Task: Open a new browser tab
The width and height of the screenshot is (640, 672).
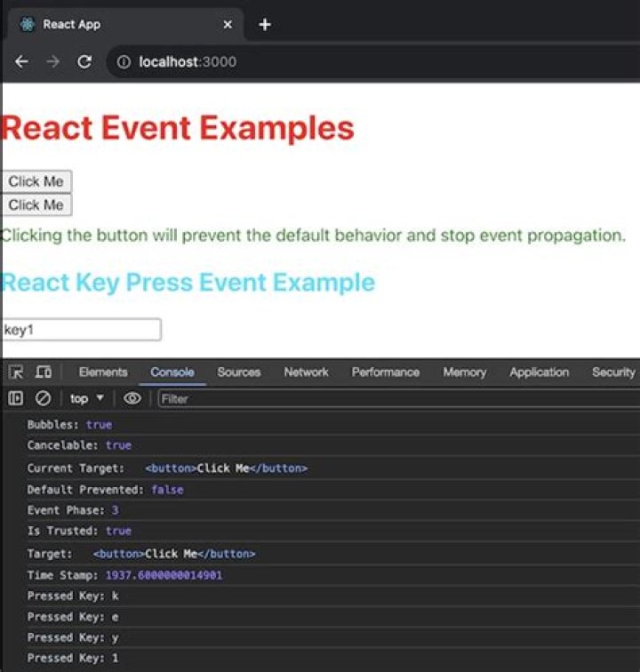Action: 265,24
